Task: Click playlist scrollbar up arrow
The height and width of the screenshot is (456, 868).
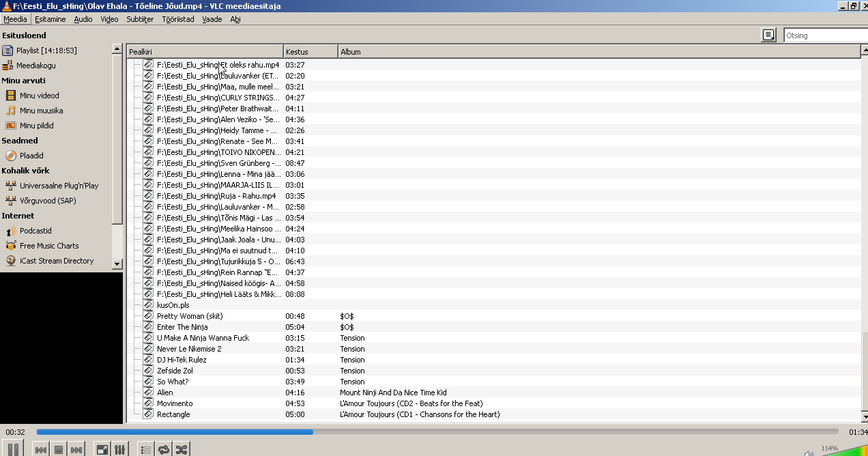Action: tap(865, 51)
